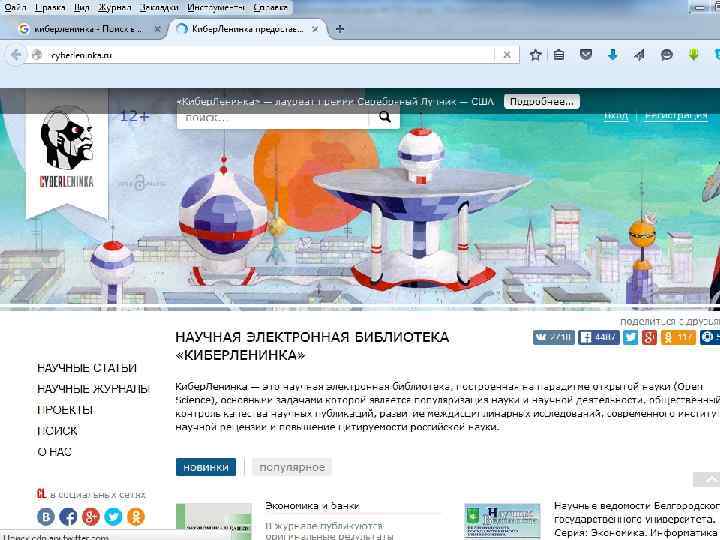Open the chat bubble toolbar icon
Image resolution: width=720 pixels, height=540 pixels.
pos(666,55)
